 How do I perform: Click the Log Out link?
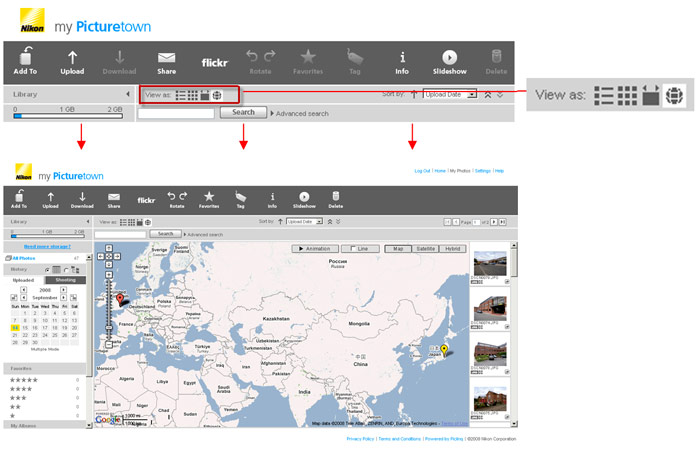coord(422,171)
